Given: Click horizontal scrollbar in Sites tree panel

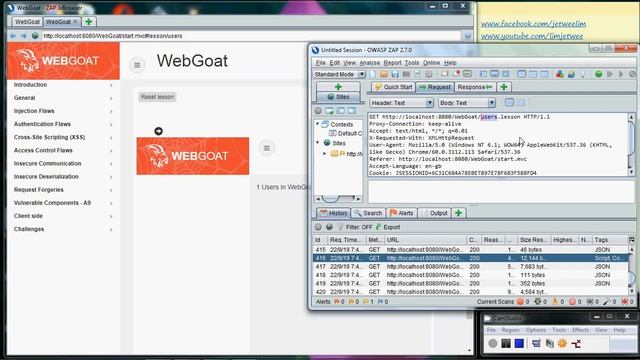Looking at the screenshot, I should 338,199.
